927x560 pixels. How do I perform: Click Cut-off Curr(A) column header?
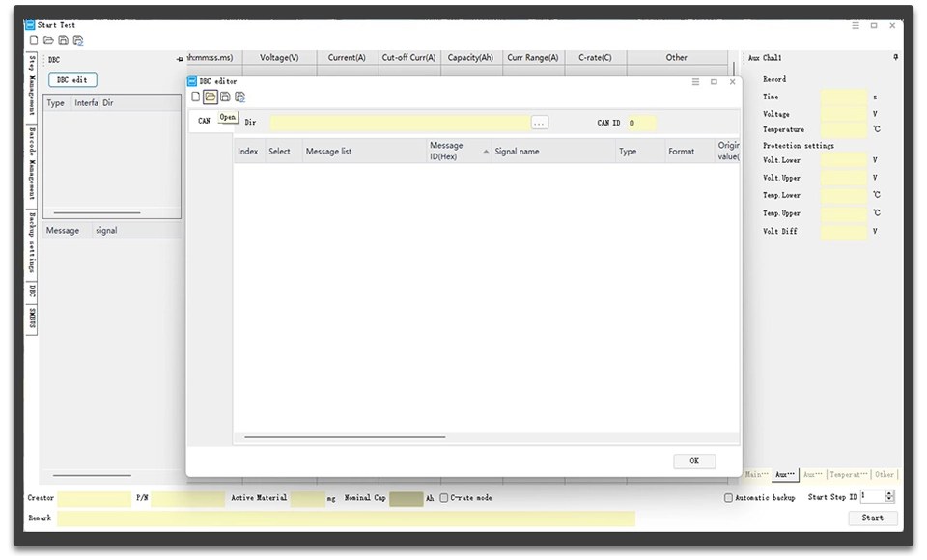click(x=409, y=57)
